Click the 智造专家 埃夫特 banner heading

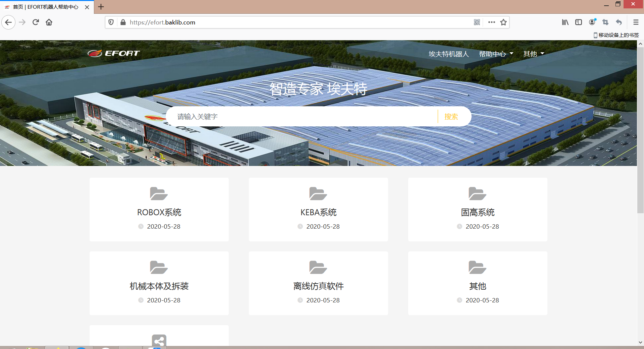[318, 89]
